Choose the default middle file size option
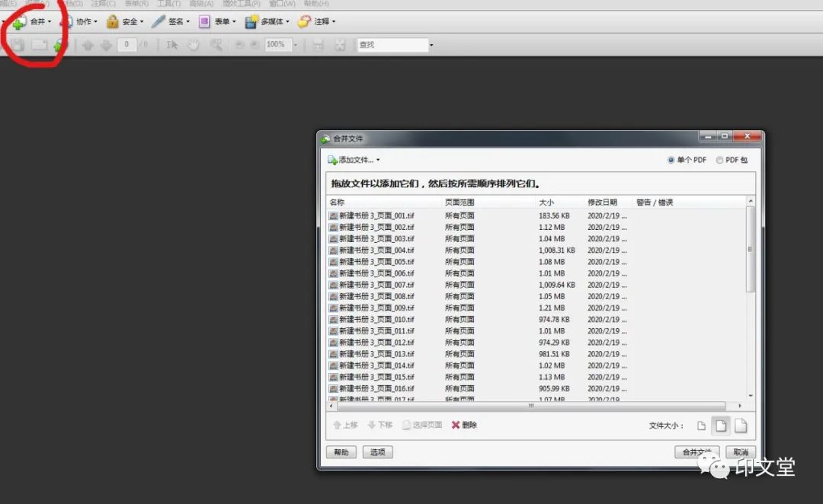This screenshot has width=823, height=504. coord(720,426)
